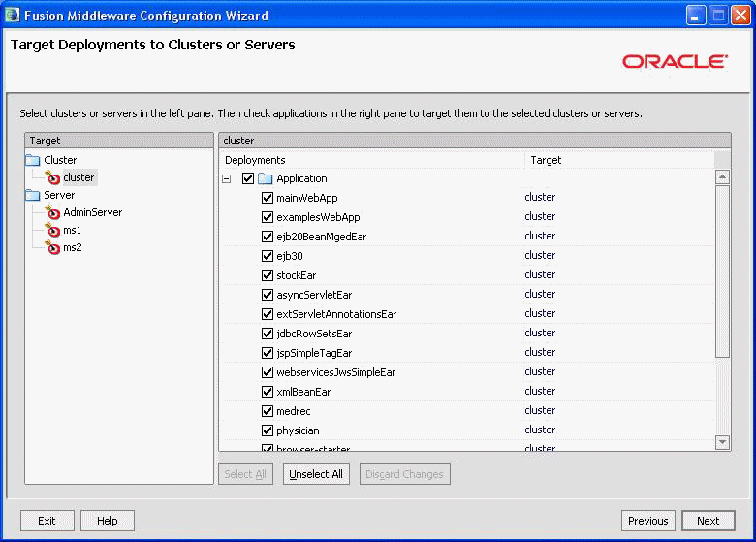
Task: Uncheck the webservicesJwsSimpleEar checkbox
Action: click(x=268, y=372)
